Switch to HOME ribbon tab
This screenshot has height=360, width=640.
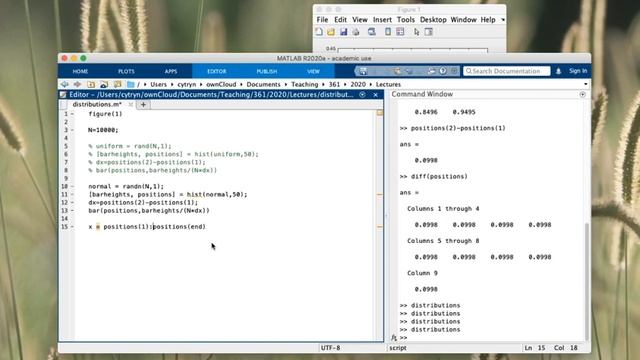click(x=80, y=71)
